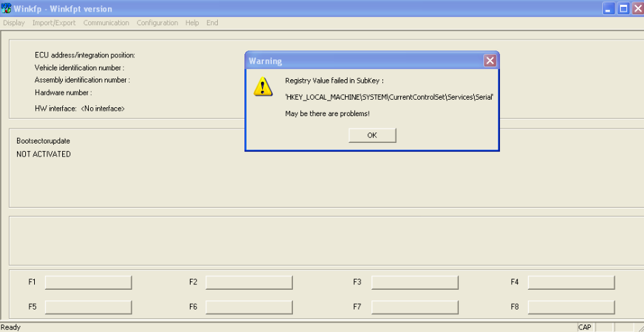Click the 'Ready' status bar text
This screenshot has height=332, width=644.
click(11, 327)
